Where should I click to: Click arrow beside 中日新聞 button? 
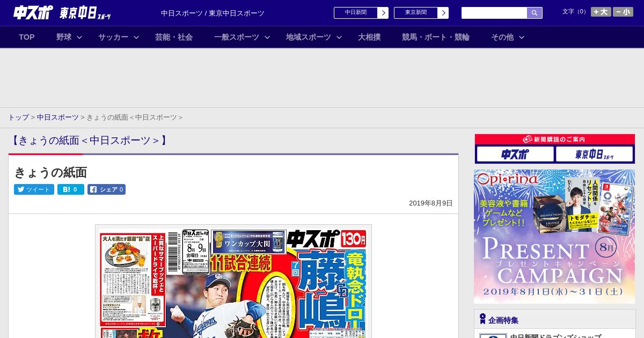[383, 13]
